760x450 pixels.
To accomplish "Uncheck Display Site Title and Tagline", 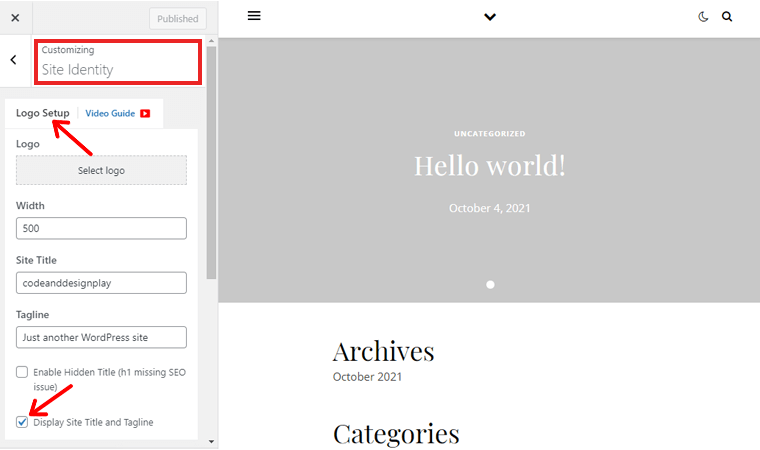I will pyautogui.click(x=22, y=422).
